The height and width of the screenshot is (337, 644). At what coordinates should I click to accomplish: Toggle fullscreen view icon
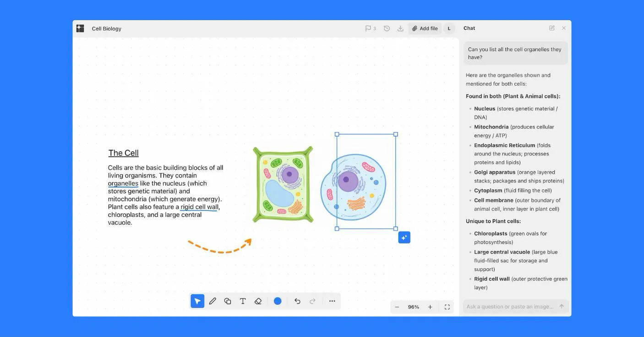[x=447, y=307]
